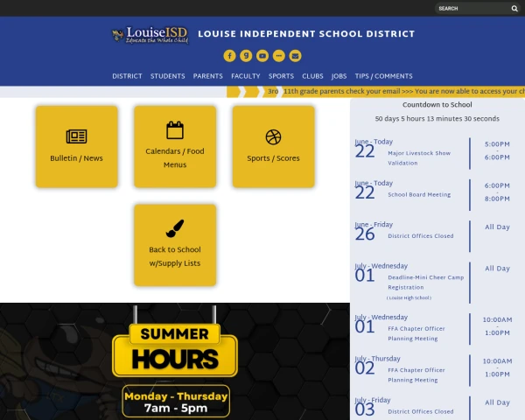
Task: Open Calendars / Food Menus tile
Action: pos(175,147)
